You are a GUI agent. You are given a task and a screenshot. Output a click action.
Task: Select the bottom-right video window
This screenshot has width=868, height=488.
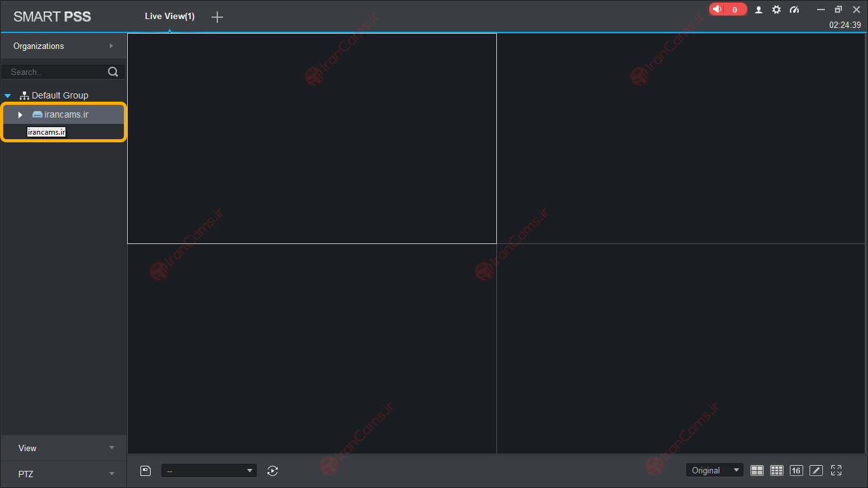(681, 349)
